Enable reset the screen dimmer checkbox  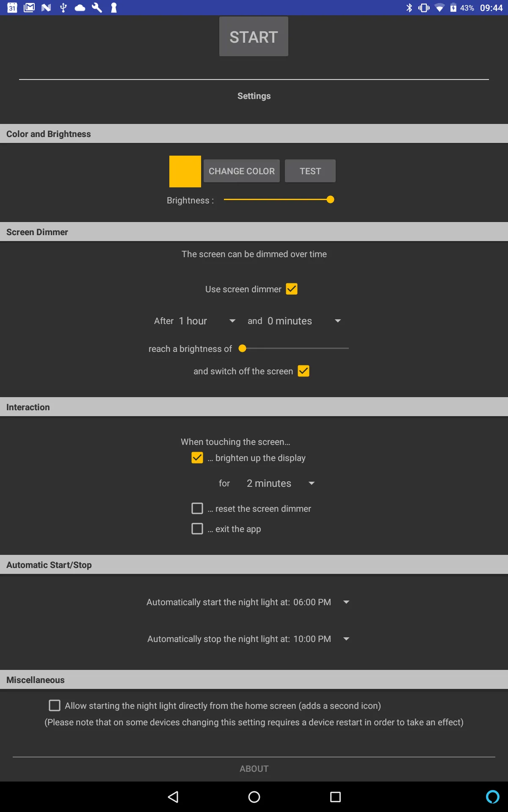(197, 508)
